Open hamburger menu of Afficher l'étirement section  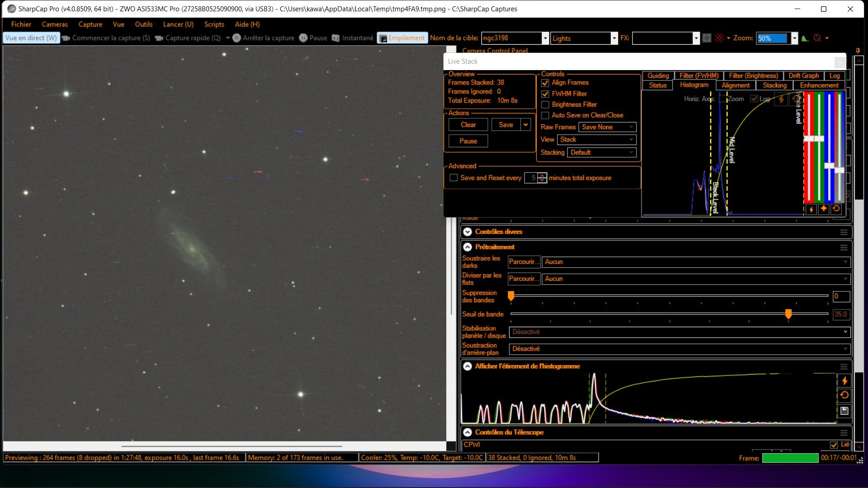pos(844,367)
